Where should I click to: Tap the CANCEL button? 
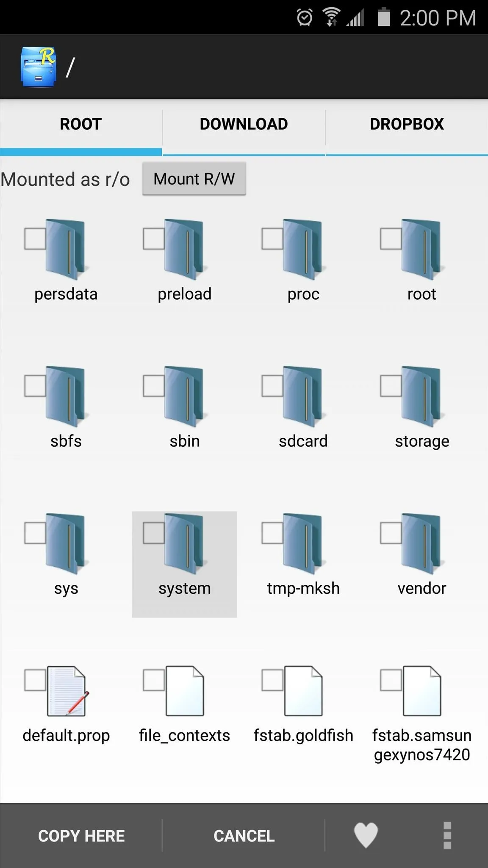click(244, 836)
